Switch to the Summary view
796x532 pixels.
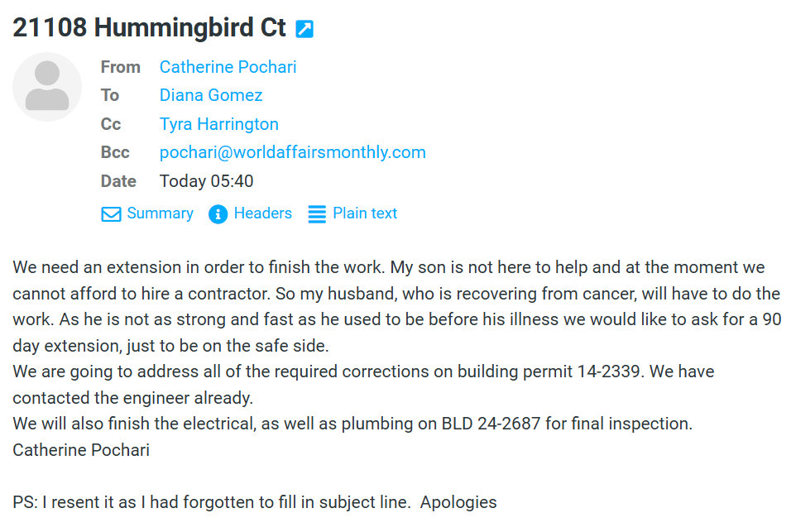tap(160, 213)
